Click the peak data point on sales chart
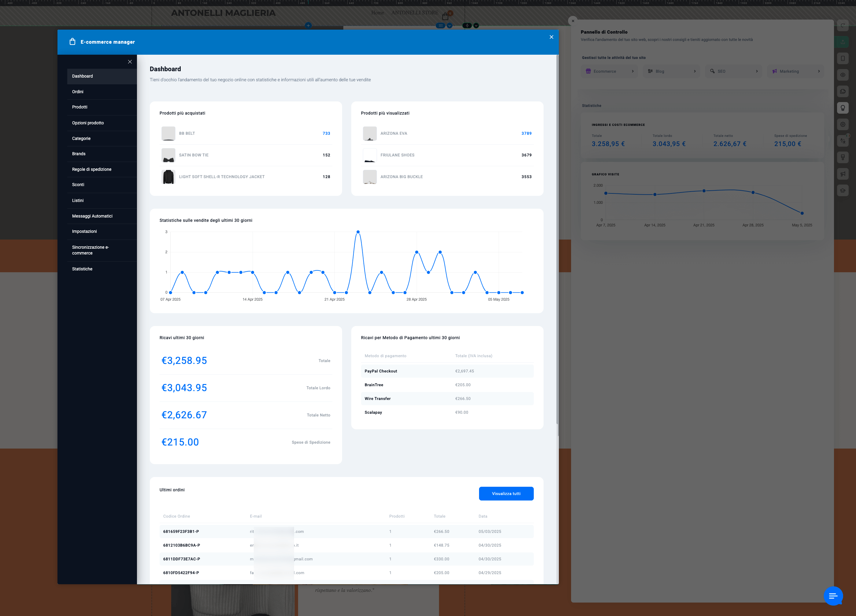This screenshot has height=616, width=856. tap(358, 232)
